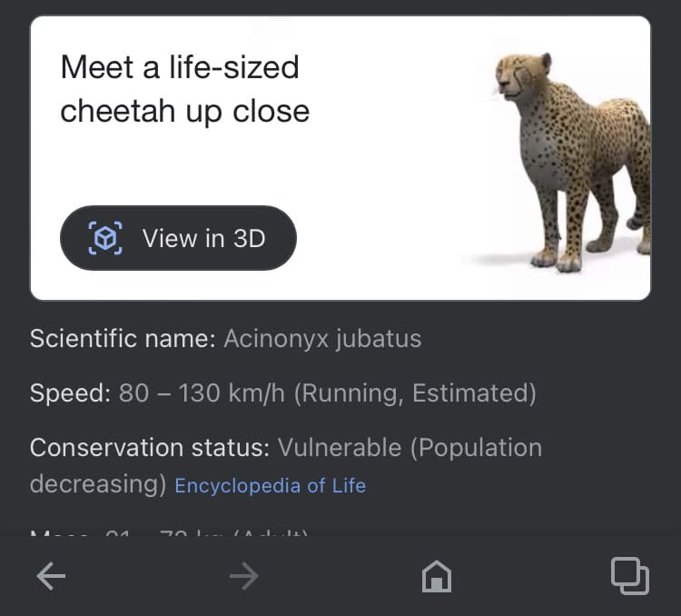Viewport: 681px width, 616px height.
Task: Open the Encyclopedia of Life source link
Action: (x=270, y=486)
